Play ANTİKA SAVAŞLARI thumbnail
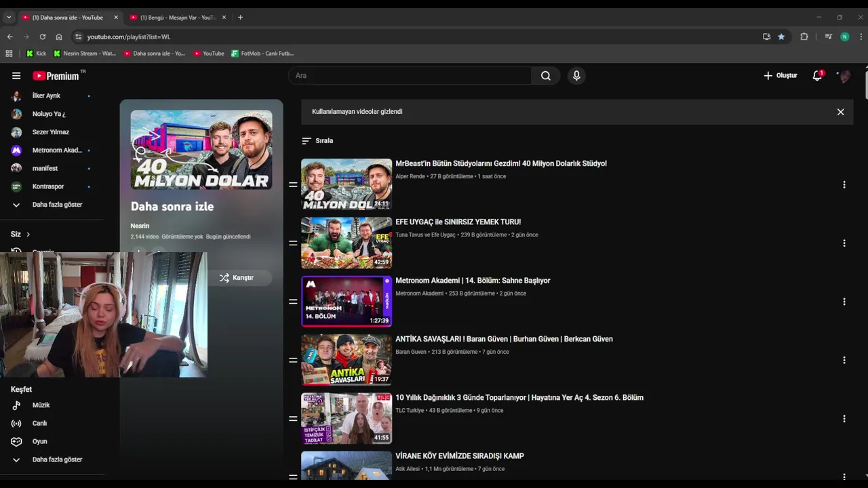The width and height of the screenshot is (868, 488). (347, 360)
